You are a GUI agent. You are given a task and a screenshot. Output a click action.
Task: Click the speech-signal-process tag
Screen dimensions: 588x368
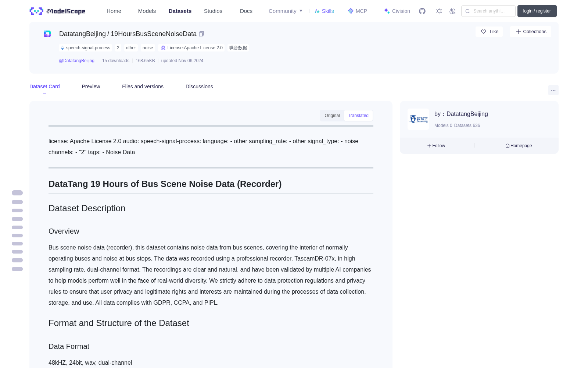[85, 48]
